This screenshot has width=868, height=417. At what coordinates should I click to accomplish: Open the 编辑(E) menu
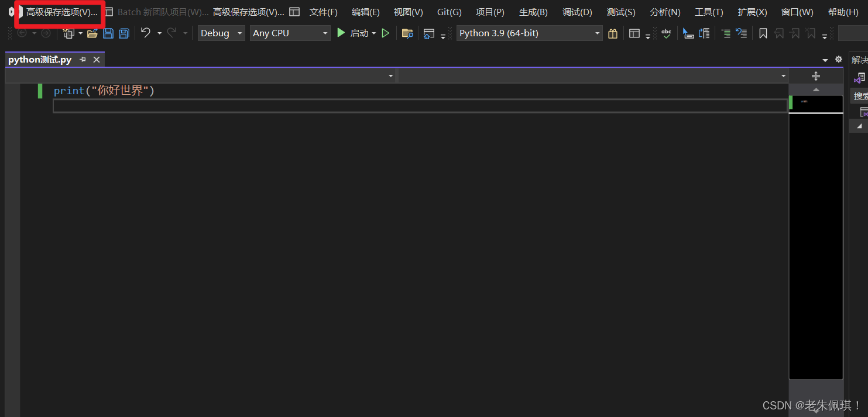pos(366,12)
